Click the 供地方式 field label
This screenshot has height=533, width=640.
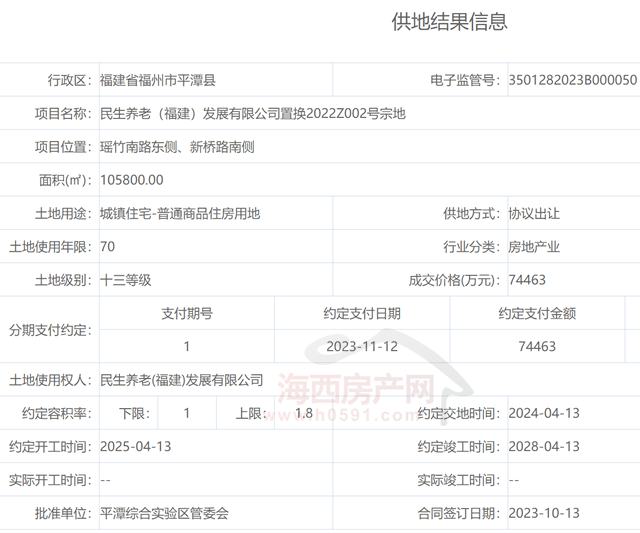click(472, 213)
